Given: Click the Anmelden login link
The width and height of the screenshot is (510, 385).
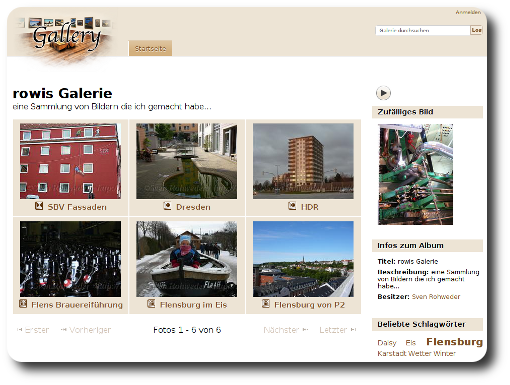Looking at the screenshot, I should (x=468, y=12).
